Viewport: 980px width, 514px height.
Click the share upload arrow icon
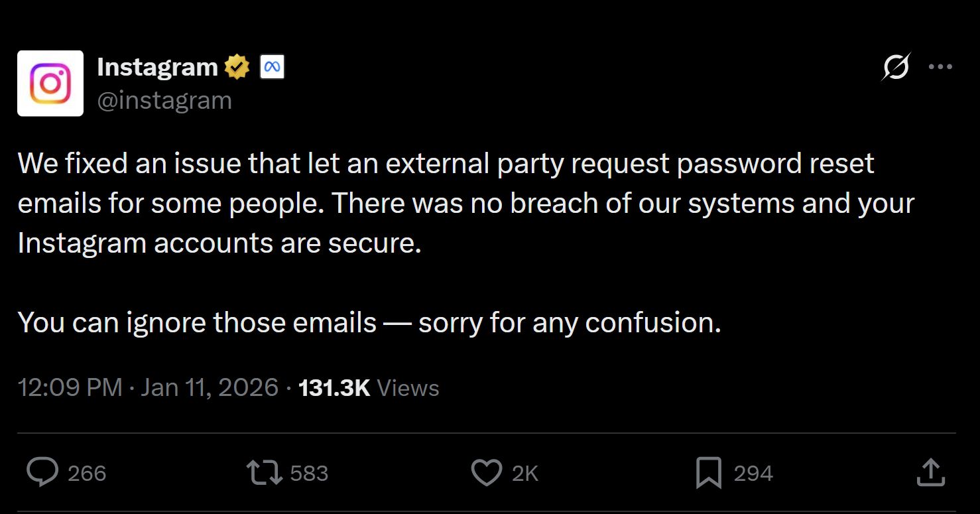930,472
